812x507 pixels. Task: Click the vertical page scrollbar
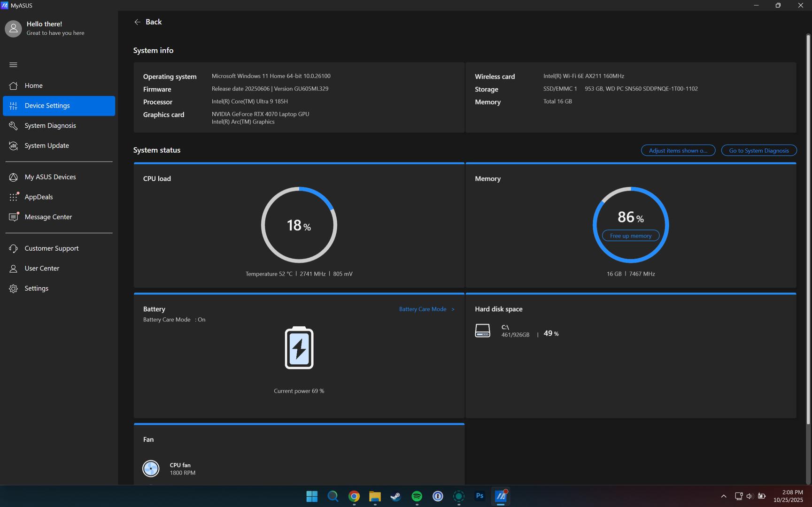(x=808, y=235)
